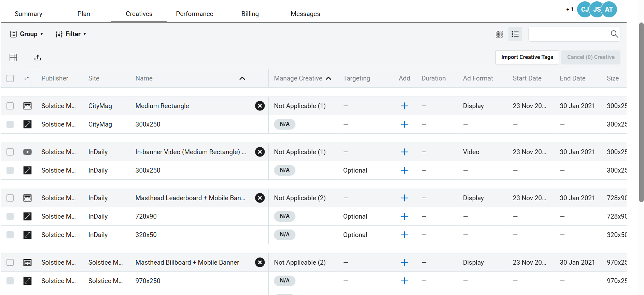Add creative to the 728x90 row
The height and width of the screenshot is (295, 644).
point(404,217)
